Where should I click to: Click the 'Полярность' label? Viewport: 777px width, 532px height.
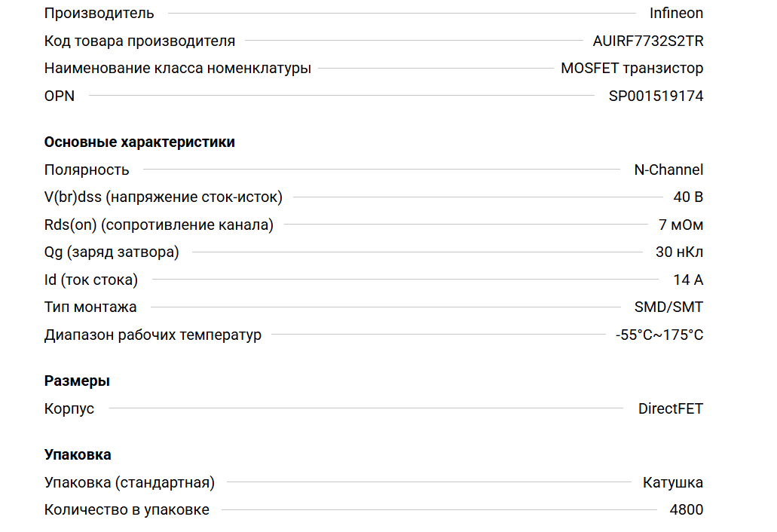click(x=87, y=170)
